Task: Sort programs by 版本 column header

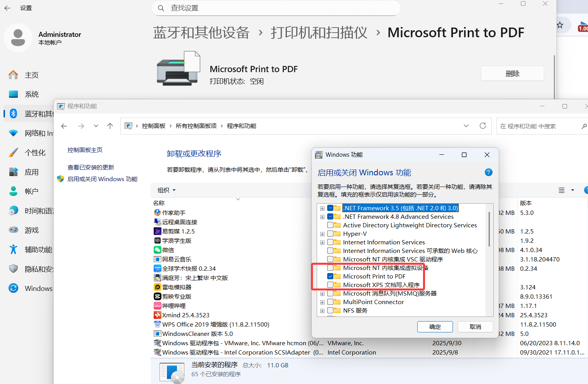Action: pyautogui.click(x=526, y=203)
